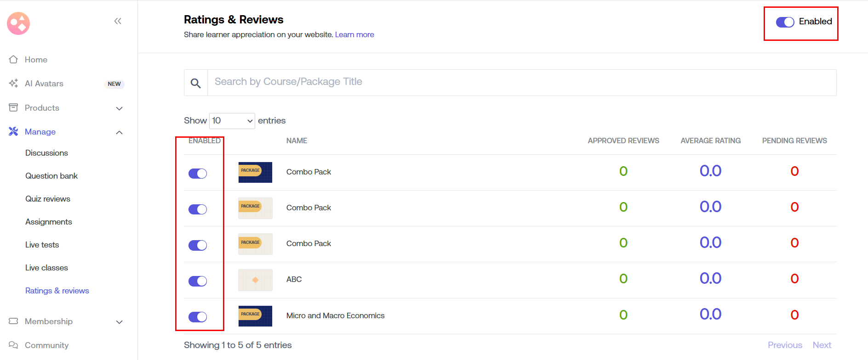Screen dimensions: 868x360
Task: Go to Live classes menu item
Action: click(x=46, y=268)
